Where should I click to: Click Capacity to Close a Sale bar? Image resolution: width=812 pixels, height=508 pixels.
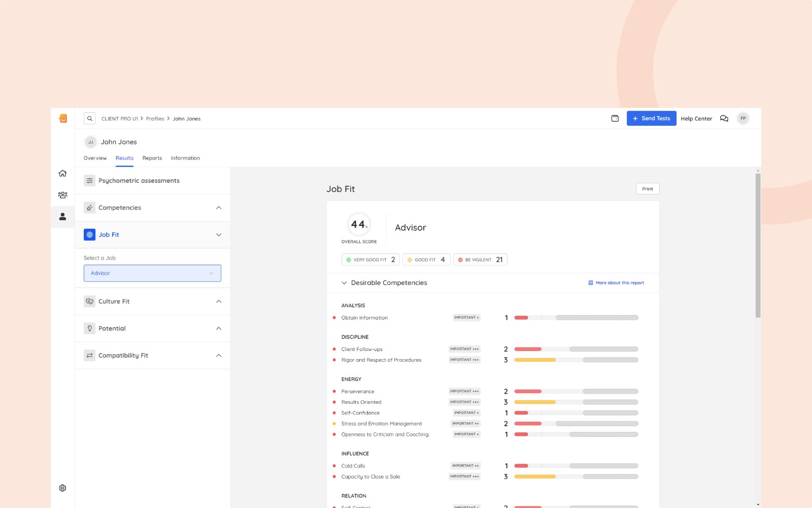[x=576, y=477]
